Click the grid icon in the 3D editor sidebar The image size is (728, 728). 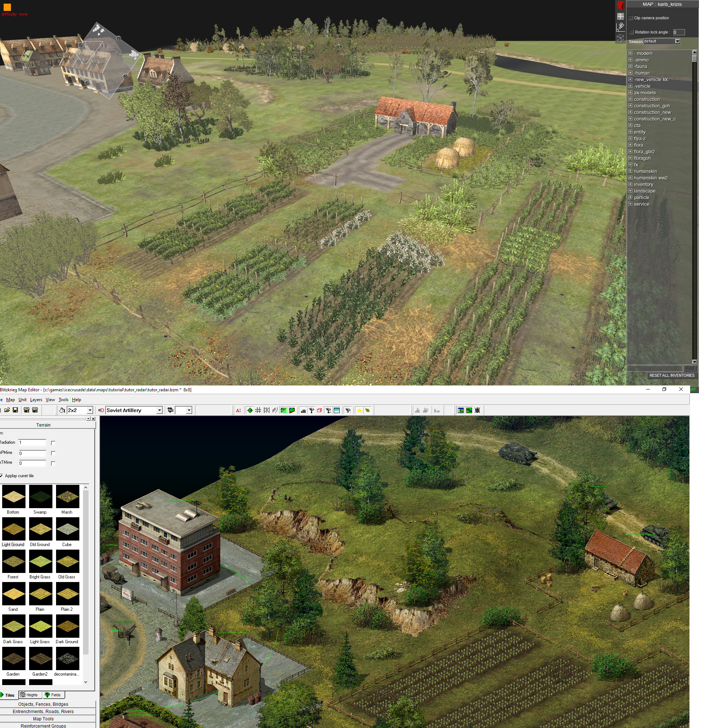click(x=620, y=16)
